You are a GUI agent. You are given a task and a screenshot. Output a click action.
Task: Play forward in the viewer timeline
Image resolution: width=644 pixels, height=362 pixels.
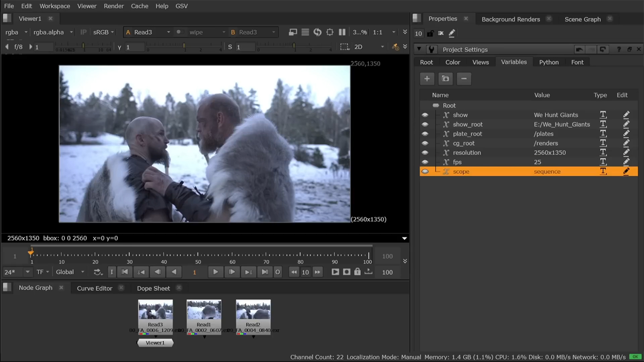click(x=215, y=272)
